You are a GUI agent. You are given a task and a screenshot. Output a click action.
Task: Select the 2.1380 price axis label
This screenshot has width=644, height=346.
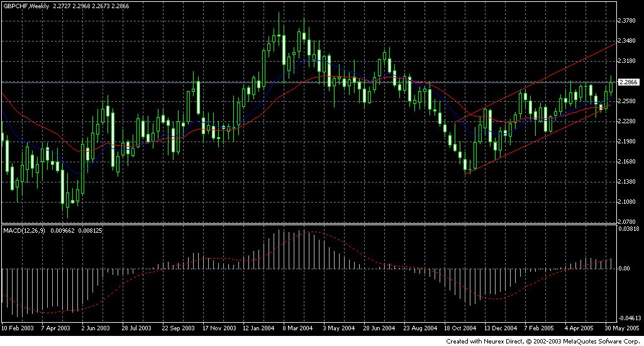[627, 182]
